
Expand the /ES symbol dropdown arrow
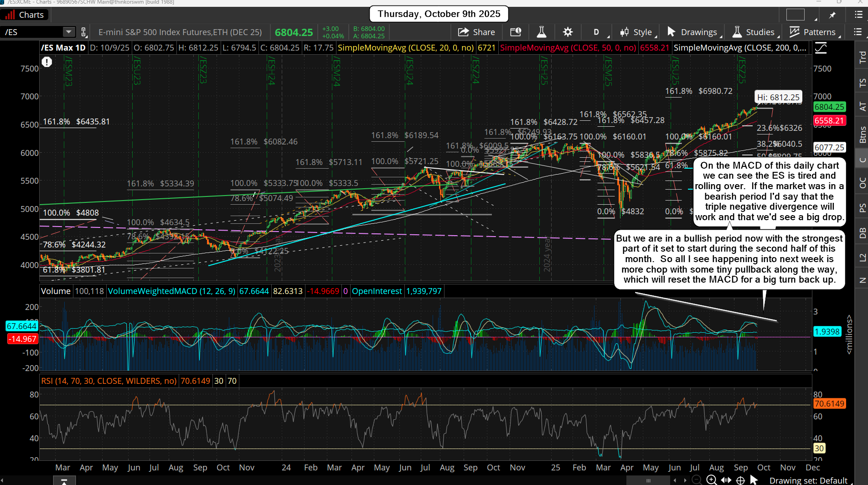tap(68, 32)
